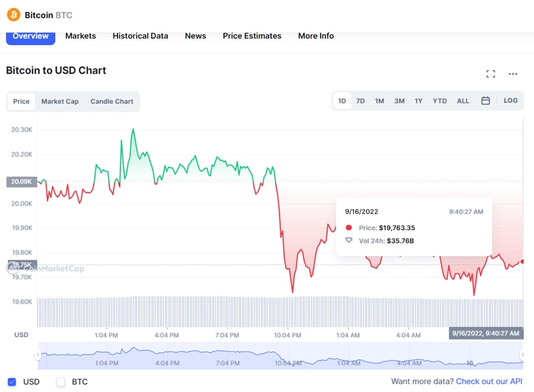Open the three-dot more options menu
This screenshot has height=392, width=534.
click(513, 74)
